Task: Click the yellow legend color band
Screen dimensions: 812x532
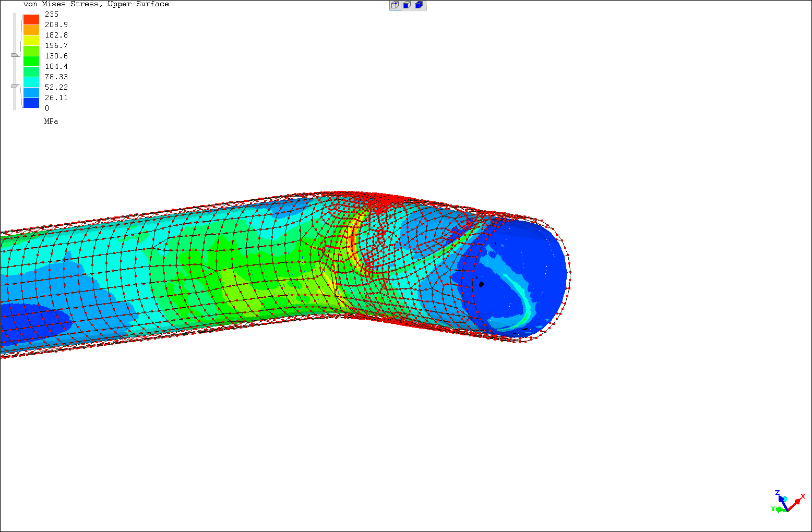Action: (x=31, y=40)
